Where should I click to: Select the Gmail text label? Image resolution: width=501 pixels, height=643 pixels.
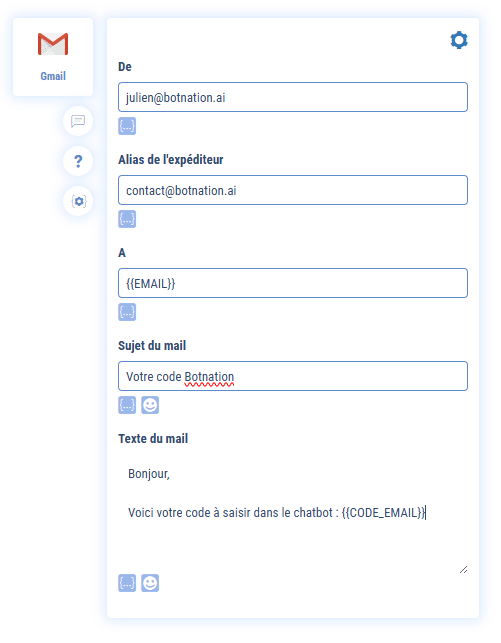(53, 76)
